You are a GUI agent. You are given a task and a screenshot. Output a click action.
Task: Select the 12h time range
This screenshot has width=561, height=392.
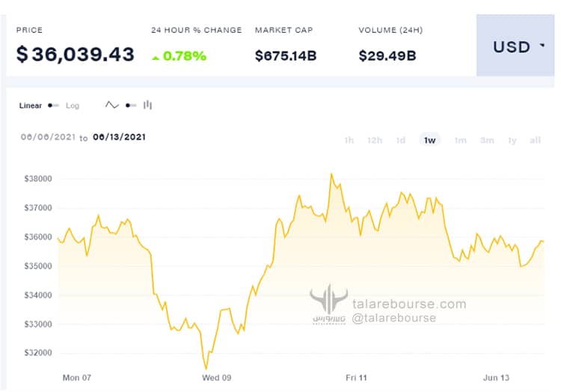click(x=375, y=140)
